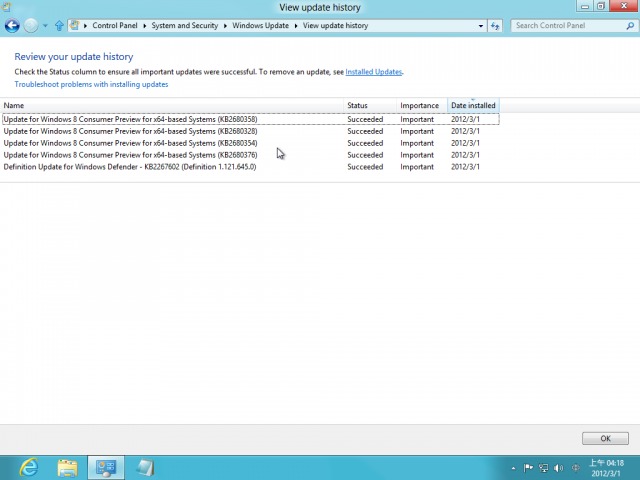This screenshot has height=480, width=640.
Task: Expand arrow after Control Panel breadcrumb
Action: [x=144, y=26]
